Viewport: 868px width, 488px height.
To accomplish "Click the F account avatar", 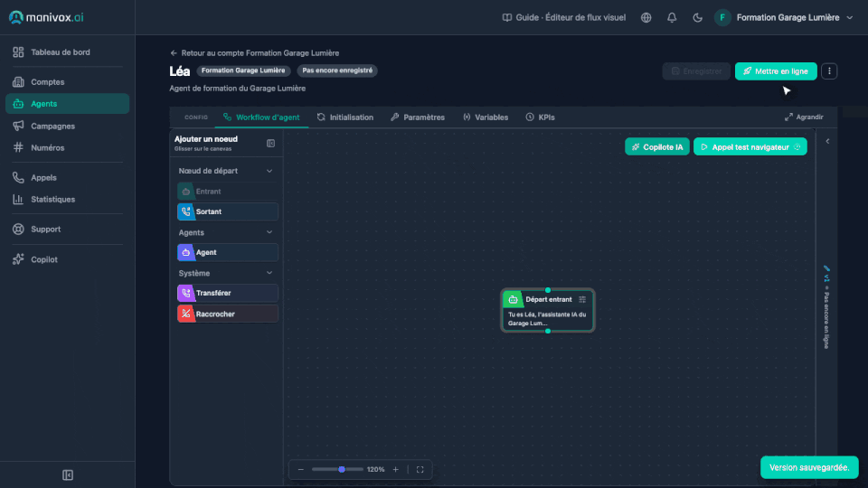I will coord(722,18).
